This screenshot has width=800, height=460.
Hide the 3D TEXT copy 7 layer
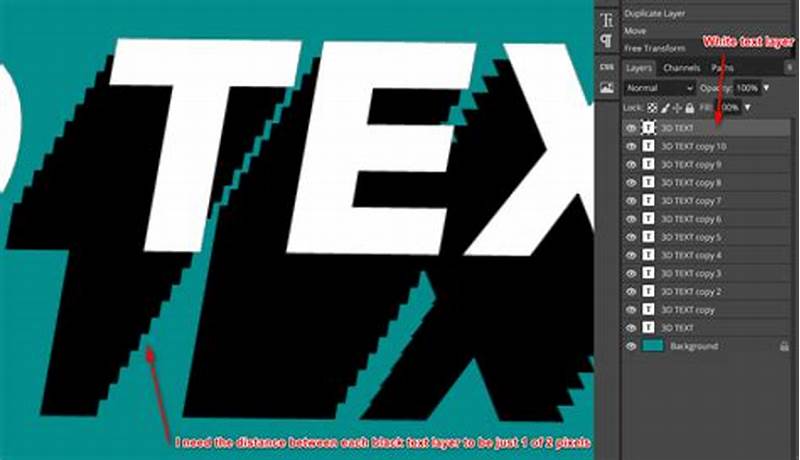[x=631, y=201]
